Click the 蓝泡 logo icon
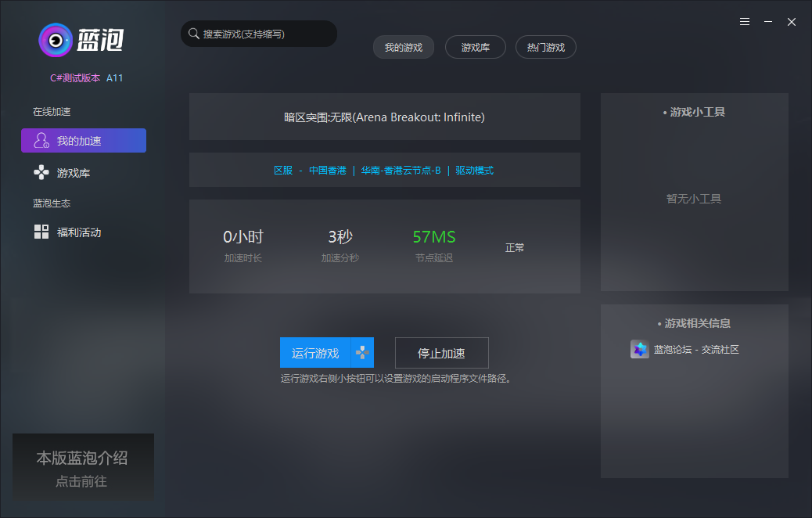The height and width of the screenshot is (518, 812). tap(56, 40)
